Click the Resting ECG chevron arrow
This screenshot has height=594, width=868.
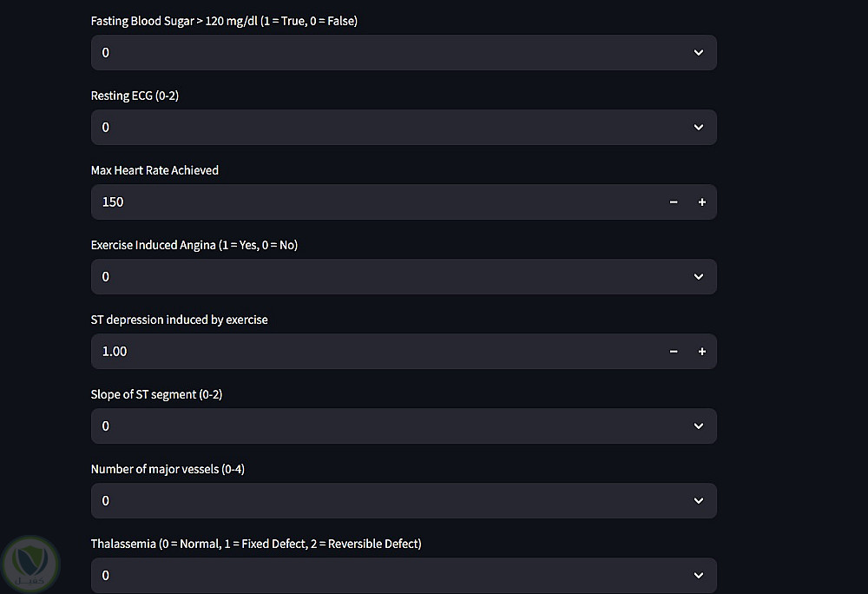699,128
